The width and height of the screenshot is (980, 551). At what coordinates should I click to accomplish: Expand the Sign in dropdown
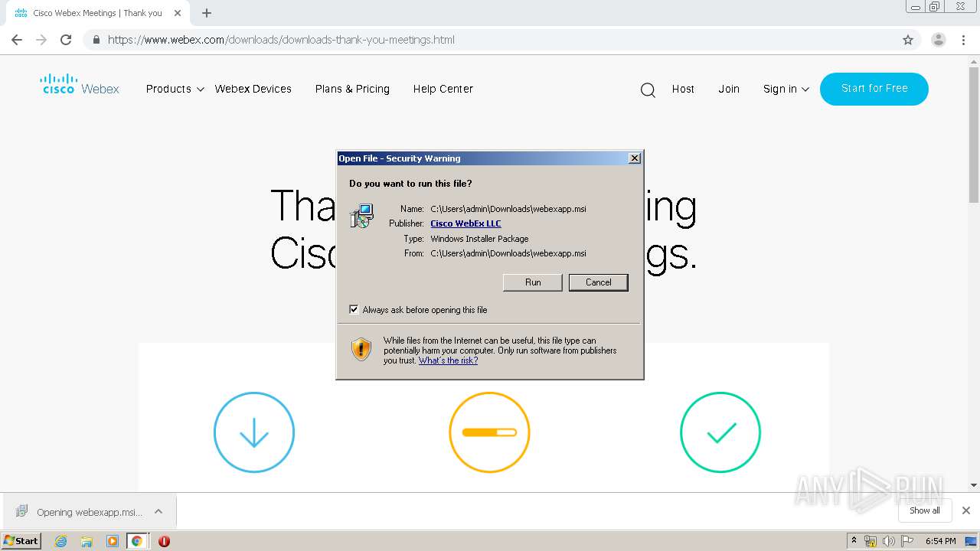pos(786,89)
